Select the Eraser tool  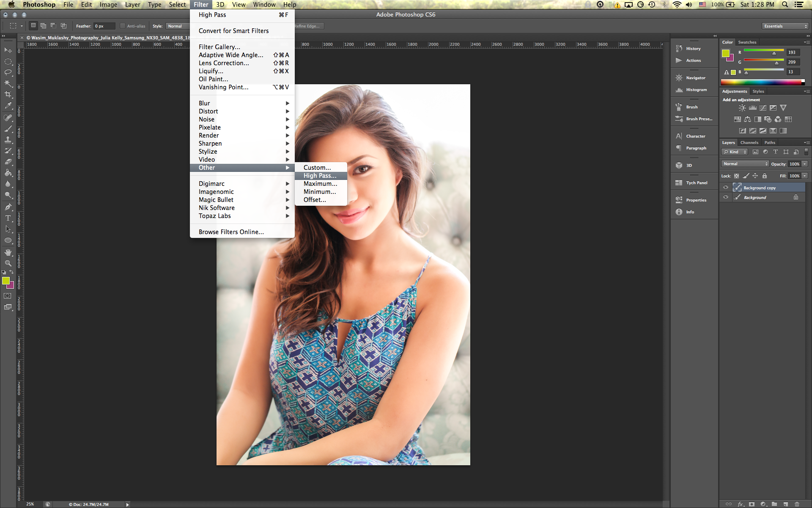(x=8, y=162)
